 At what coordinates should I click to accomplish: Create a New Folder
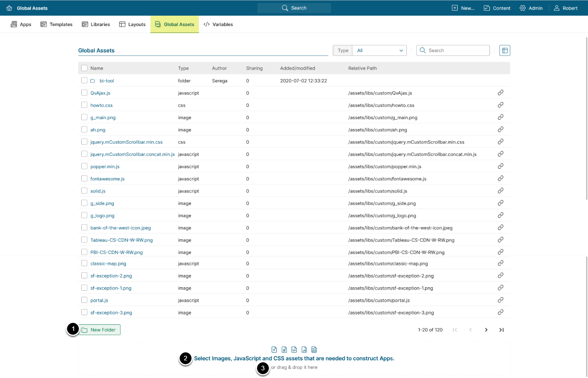coord(100,330)
